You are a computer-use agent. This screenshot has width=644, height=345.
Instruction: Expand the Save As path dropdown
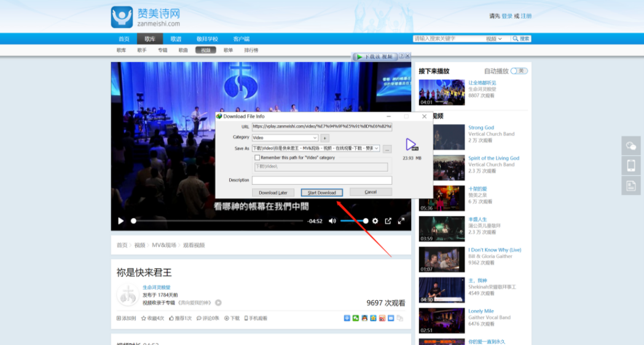pyautogui.click(x=376, y=148)
